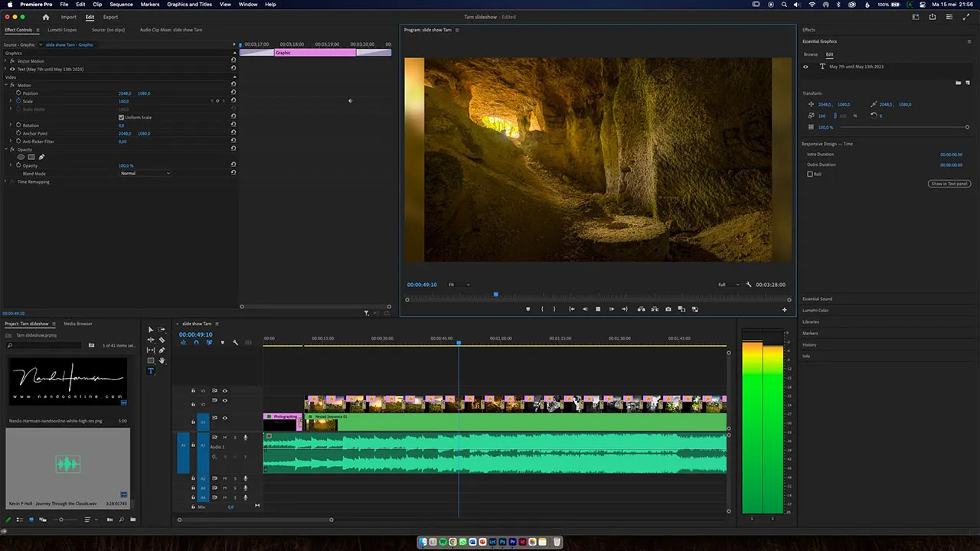Click the Home icon in the top bar
980x551 pixels.
46,17
